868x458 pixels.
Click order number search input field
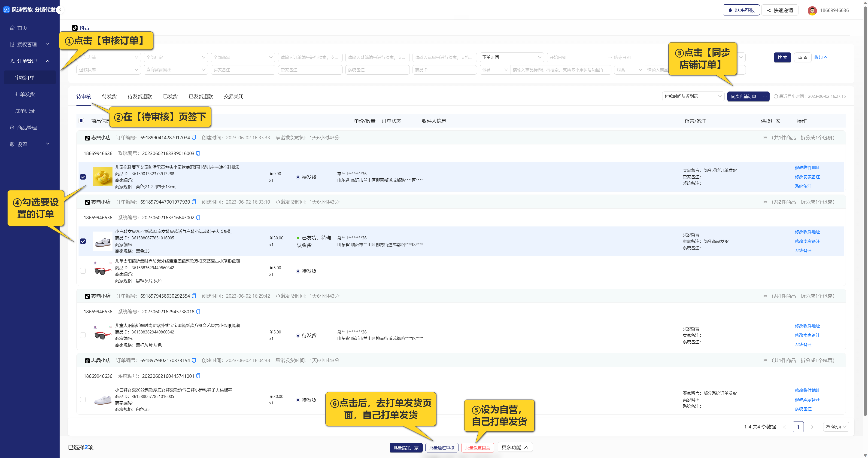[310, 57]
